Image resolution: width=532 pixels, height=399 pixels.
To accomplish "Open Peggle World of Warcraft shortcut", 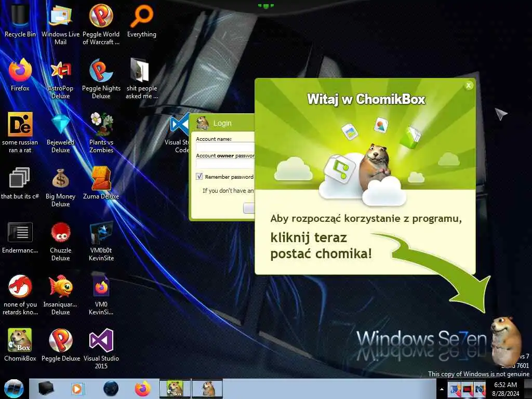I will [x=101, y=24].
